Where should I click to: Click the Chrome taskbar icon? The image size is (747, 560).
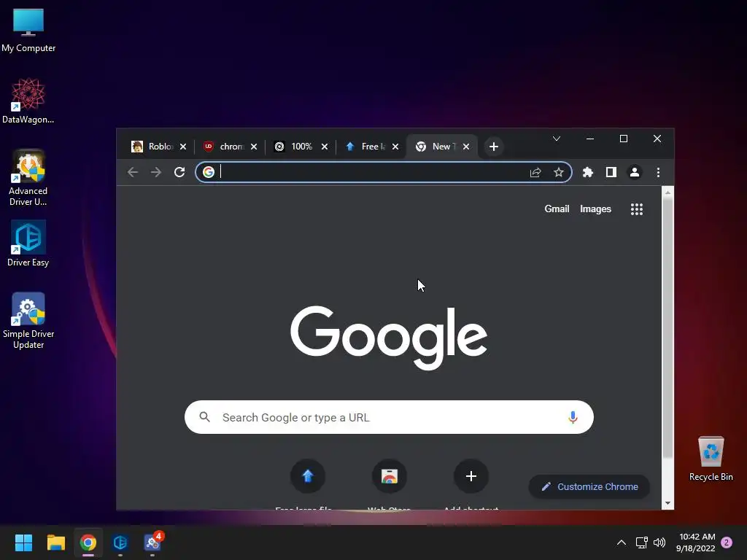pos(88,542)
